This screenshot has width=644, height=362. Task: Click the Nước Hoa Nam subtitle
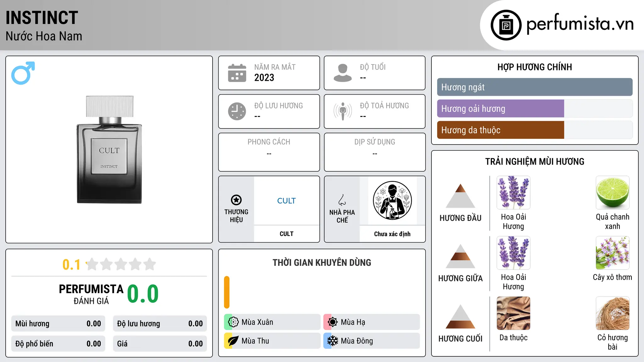coord(44,36)
